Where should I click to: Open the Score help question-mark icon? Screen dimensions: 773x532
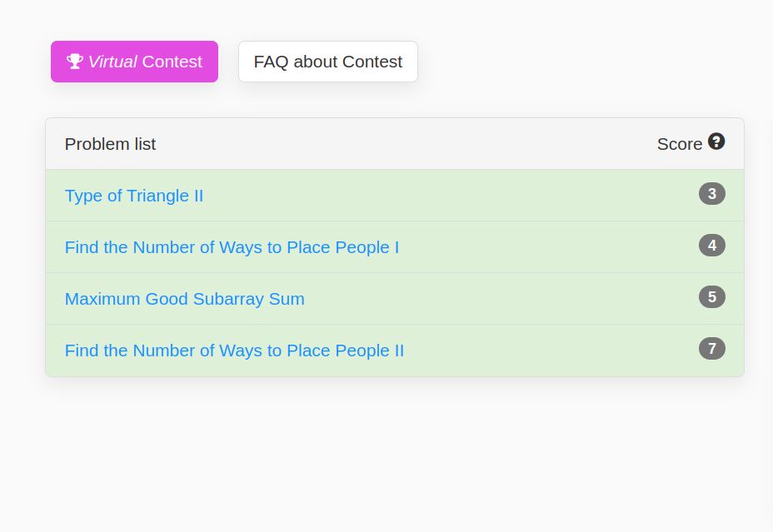click(x=716, y=142)
